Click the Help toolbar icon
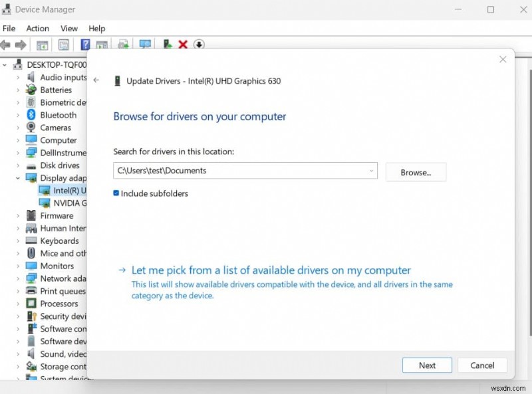Viewport: 532px width, 394px height. (x=84, y=45)
